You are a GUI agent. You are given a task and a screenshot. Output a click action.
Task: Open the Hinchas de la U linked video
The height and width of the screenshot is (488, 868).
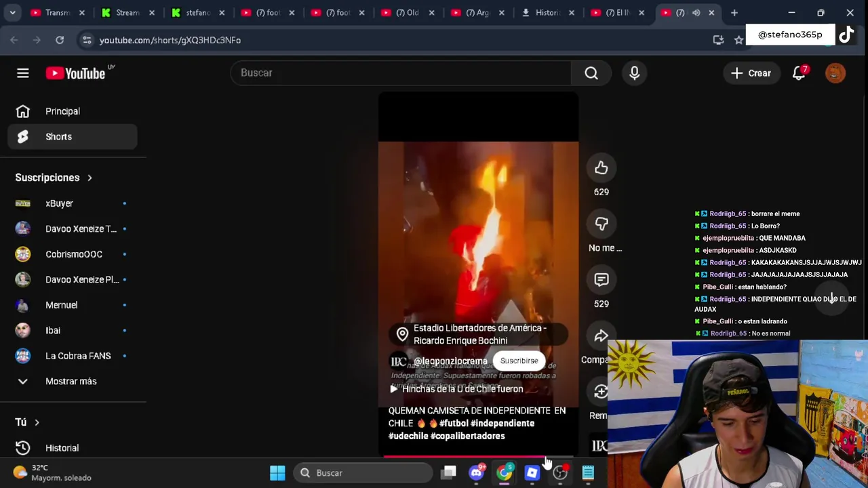point(456,389)
